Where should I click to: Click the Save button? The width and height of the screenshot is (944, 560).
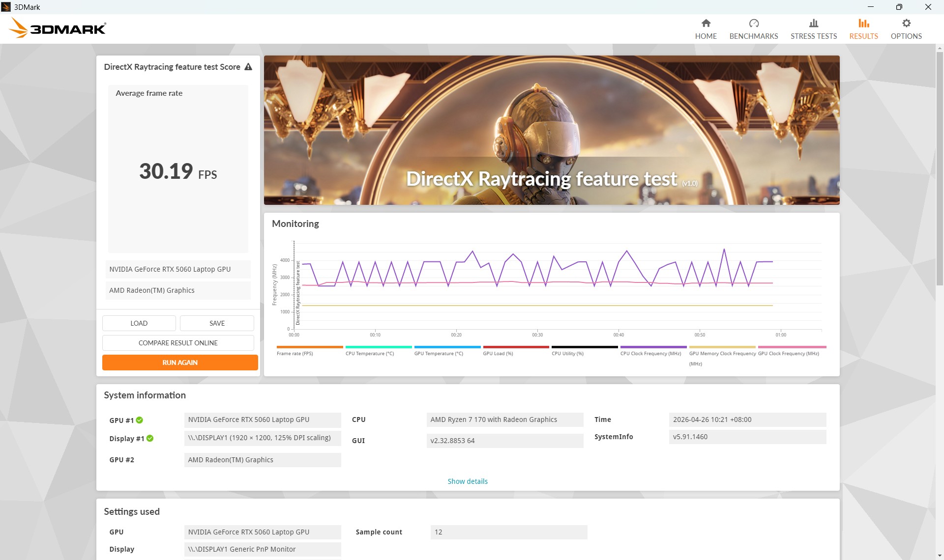click(217, 323)
